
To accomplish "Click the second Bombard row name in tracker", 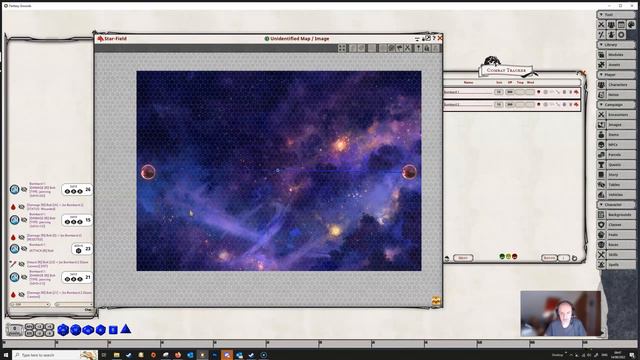I will 468,104.
